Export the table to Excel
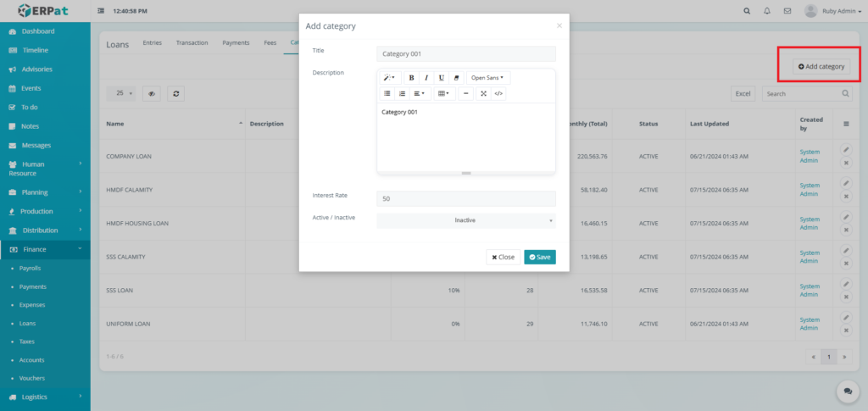The image size is (868, 411). pyautogui.click(x=743, y=93)
